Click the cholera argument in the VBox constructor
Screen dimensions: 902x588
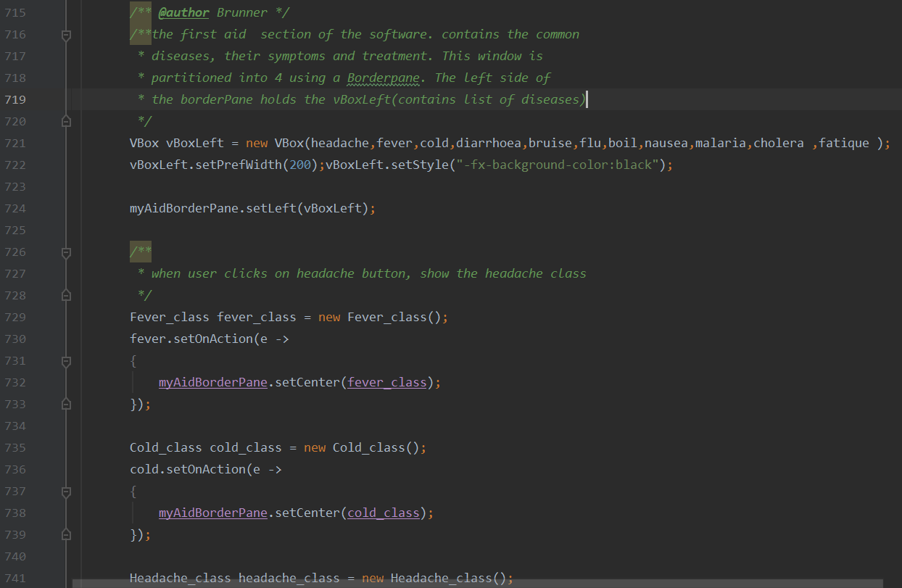click(779, 143)
